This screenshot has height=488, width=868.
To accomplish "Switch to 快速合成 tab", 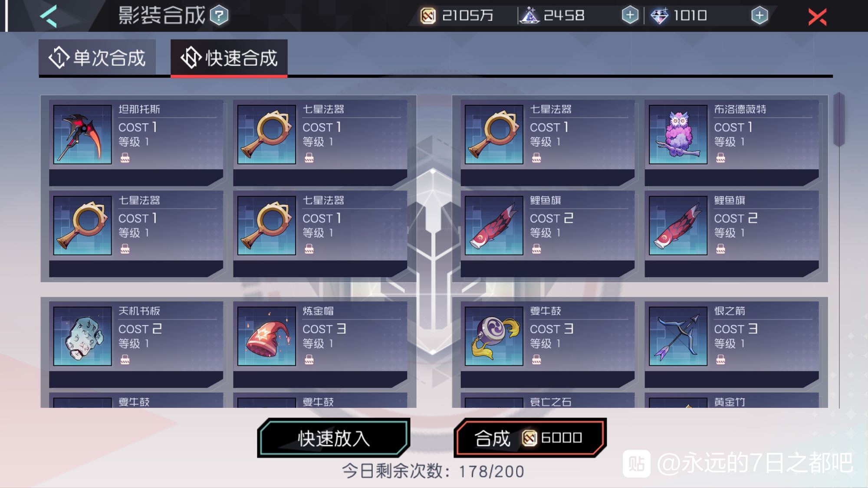I will pyautogui.click(x=229, y=58).
